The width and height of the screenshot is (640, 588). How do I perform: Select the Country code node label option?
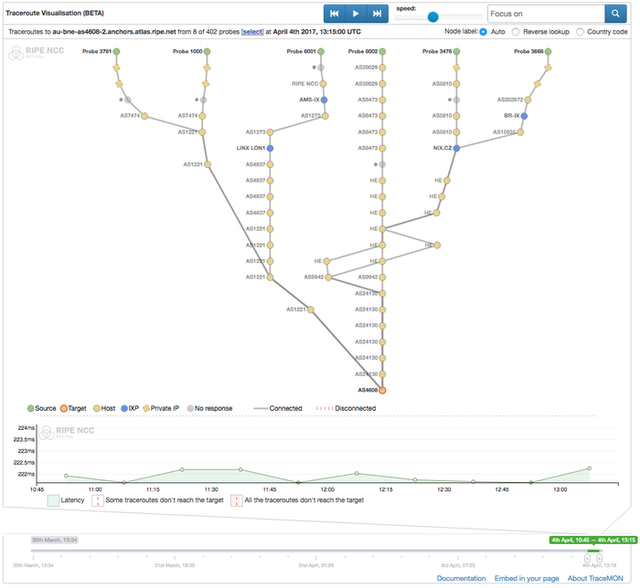point(580,32)
